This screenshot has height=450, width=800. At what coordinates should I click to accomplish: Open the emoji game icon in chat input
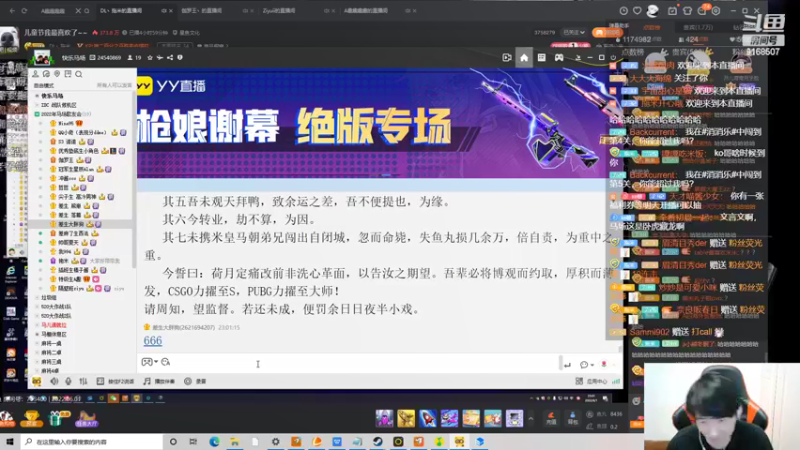coord(147,362)
